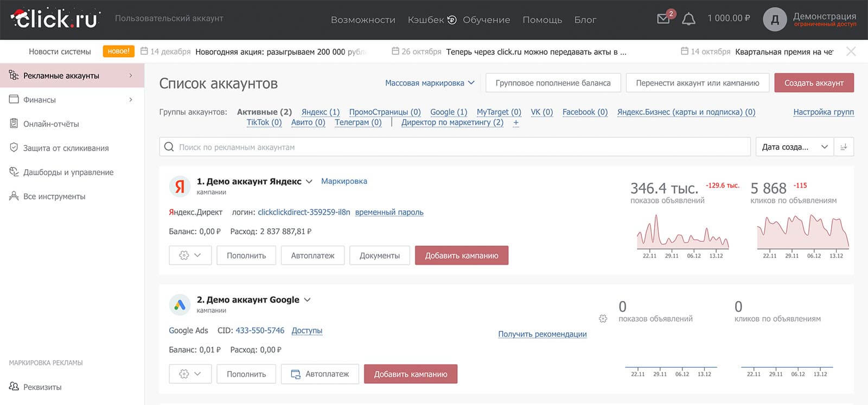Screen dimensions: 868x405
Task: Filter by Яндекс (1) group
Action: point(321,112)
